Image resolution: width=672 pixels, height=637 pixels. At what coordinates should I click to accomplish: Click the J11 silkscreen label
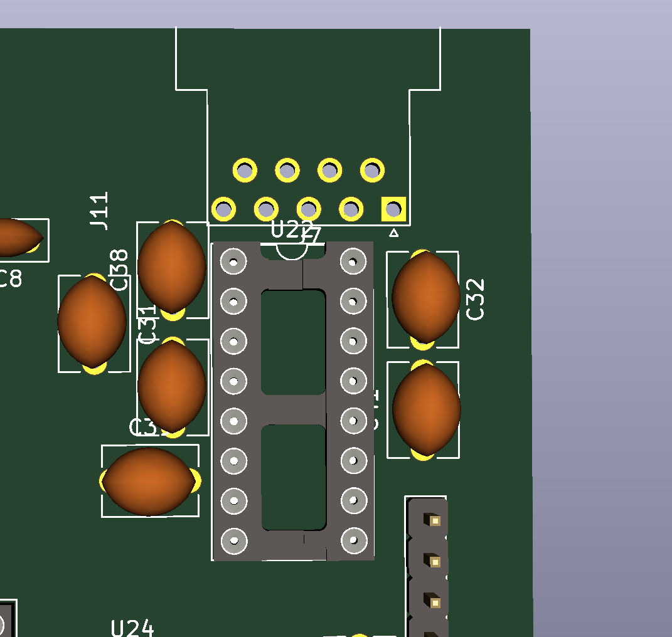(x=99, y=211)
